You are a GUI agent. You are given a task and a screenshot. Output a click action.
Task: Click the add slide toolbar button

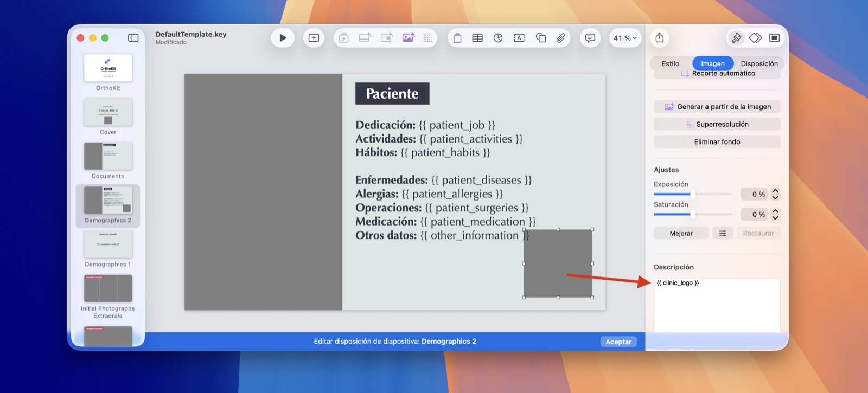tap(314, 38)
